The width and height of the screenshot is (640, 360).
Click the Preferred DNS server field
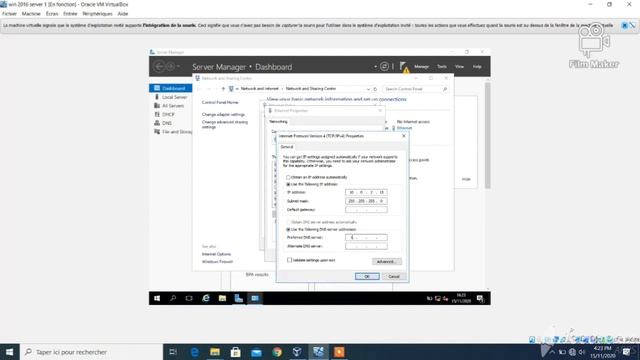coord(366,238)
